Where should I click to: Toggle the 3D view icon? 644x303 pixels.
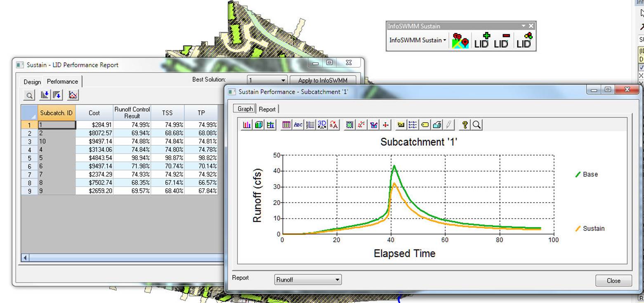point(322,125)
